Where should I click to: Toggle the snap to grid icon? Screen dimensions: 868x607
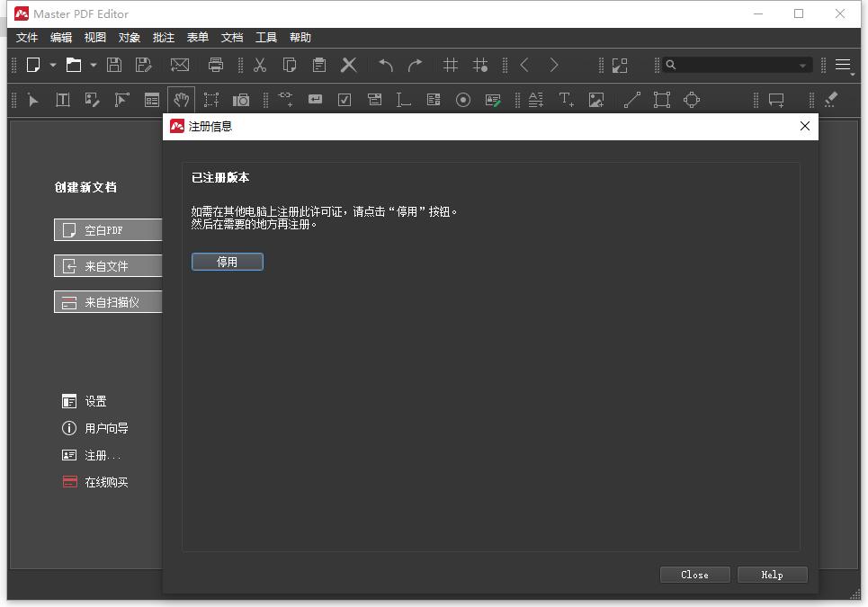point(480,65)
